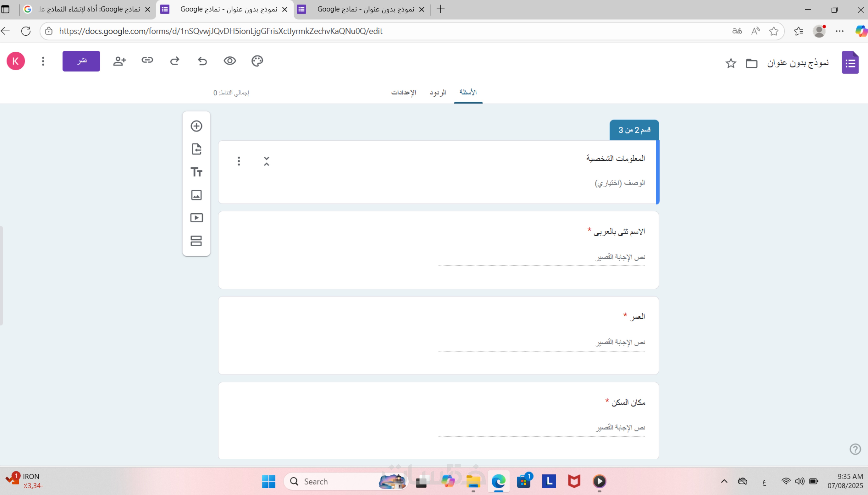Screen dimensions: 868x495
Task: Switch to the Responses (الردود) tab
Action: point(438,92)
